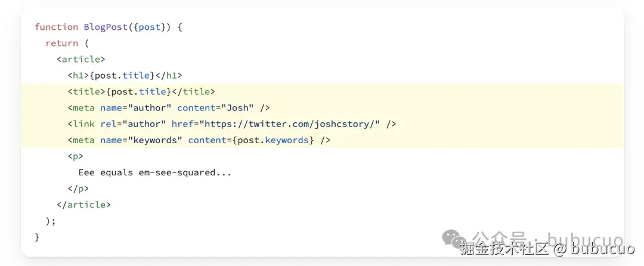Click the Twitter URL in the link tag
The height and width of the screenshot is (266, 644).
290,124
